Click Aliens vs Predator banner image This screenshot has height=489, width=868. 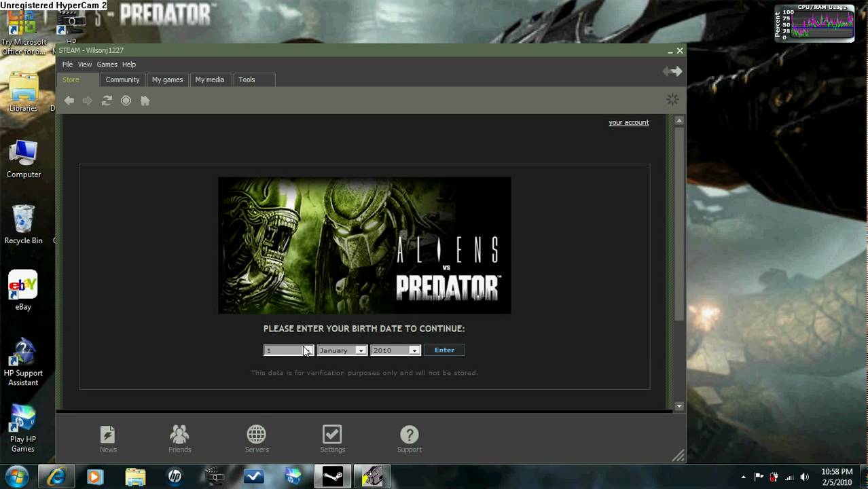pyautogui.click(x=365, y=245)
